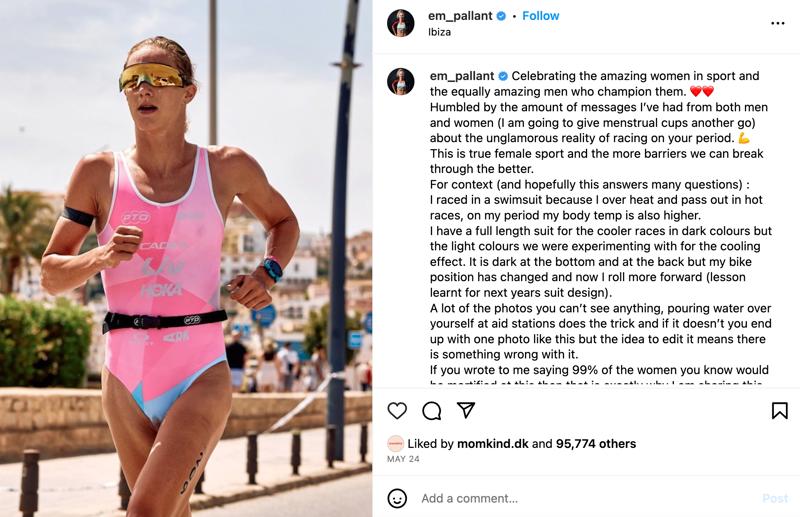Follow em_pallant account

point(540,16)
